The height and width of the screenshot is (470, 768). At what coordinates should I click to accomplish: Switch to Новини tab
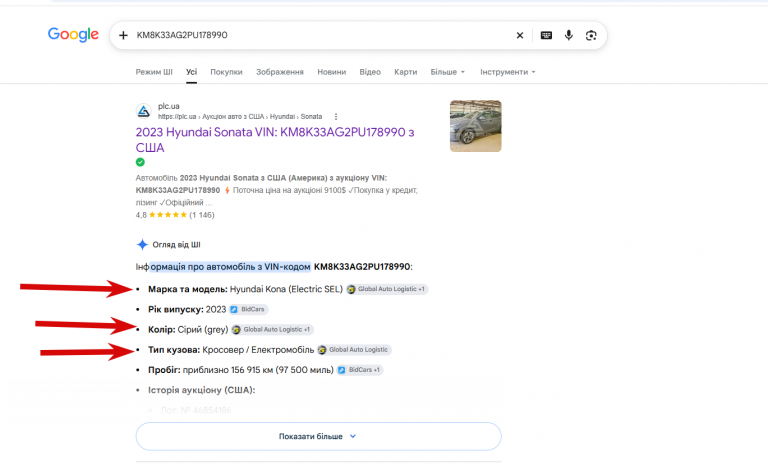point(332,72)
